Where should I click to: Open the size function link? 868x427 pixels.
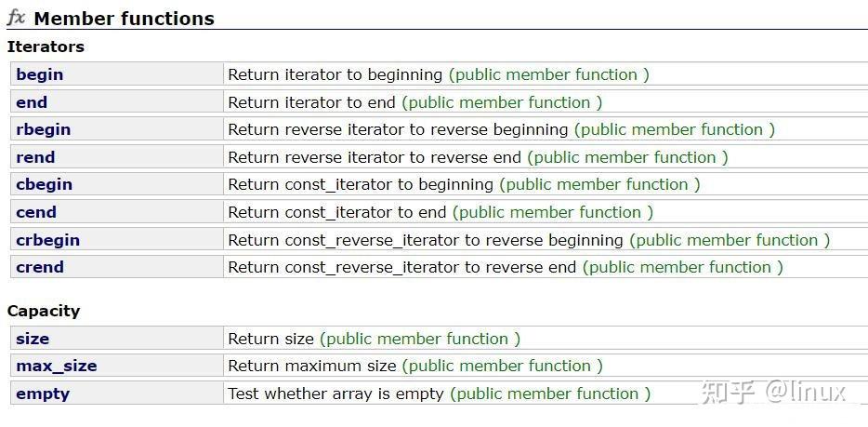tap(33, 339)
